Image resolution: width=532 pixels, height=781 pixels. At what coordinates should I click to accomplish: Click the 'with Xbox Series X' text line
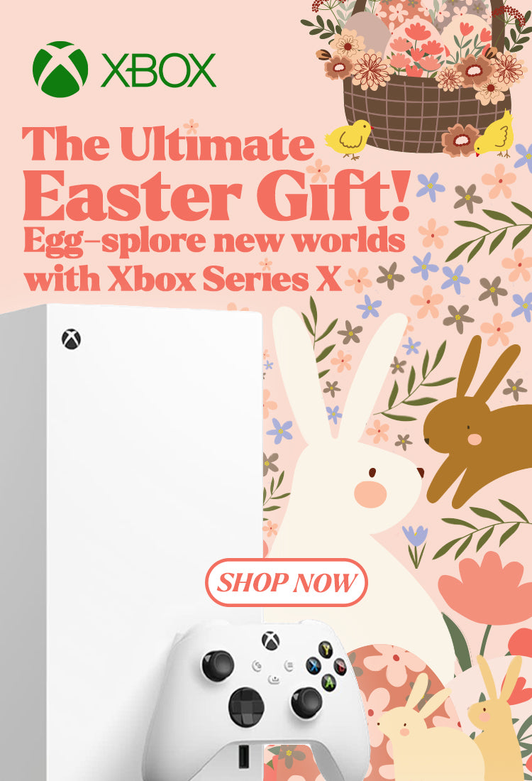182,279
